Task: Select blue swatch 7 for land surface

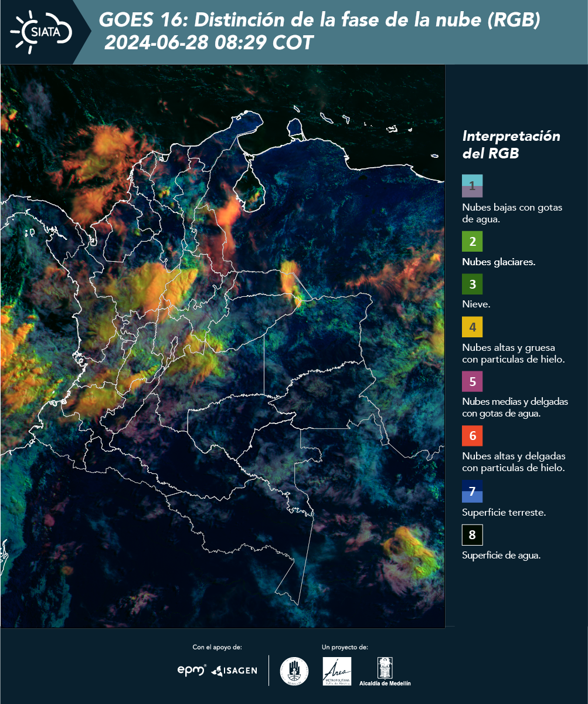Action: [472, 492]
